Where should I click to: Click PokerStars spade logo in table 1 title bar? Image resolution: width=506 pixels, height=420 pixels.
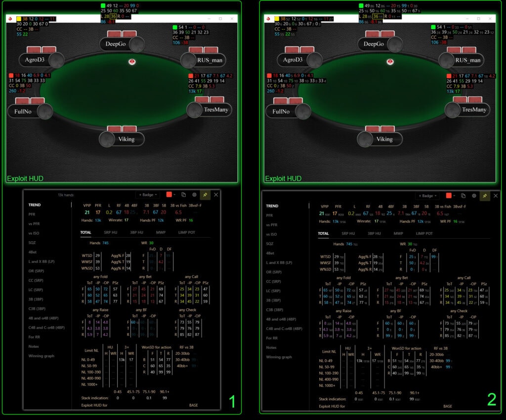(10, 19)
